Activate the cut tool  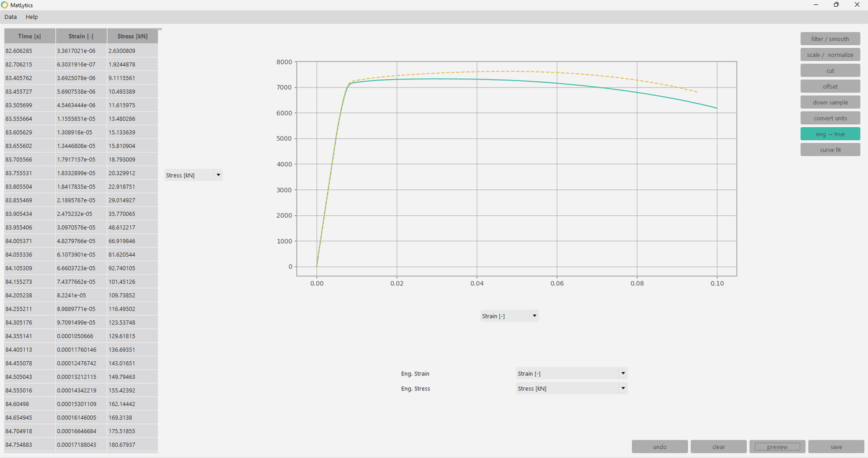(830, 70)
